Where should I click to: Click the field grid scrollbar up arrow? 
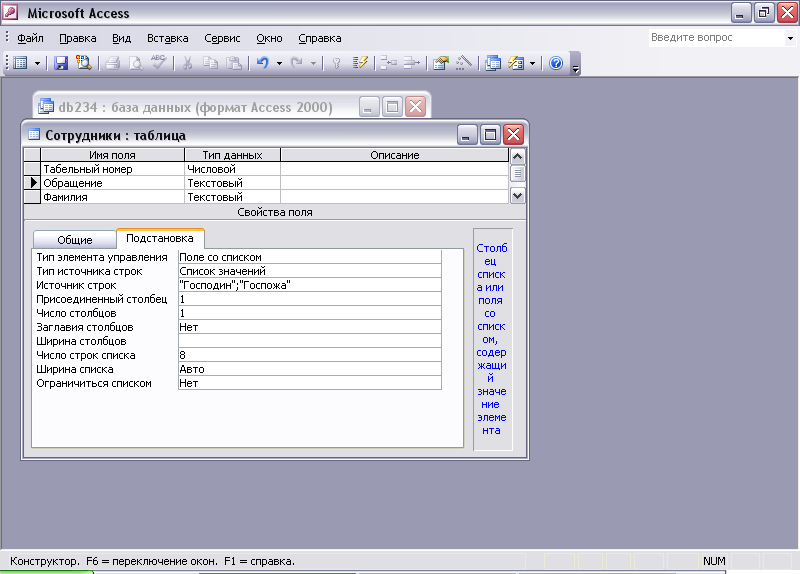click(x=517, y=156)
